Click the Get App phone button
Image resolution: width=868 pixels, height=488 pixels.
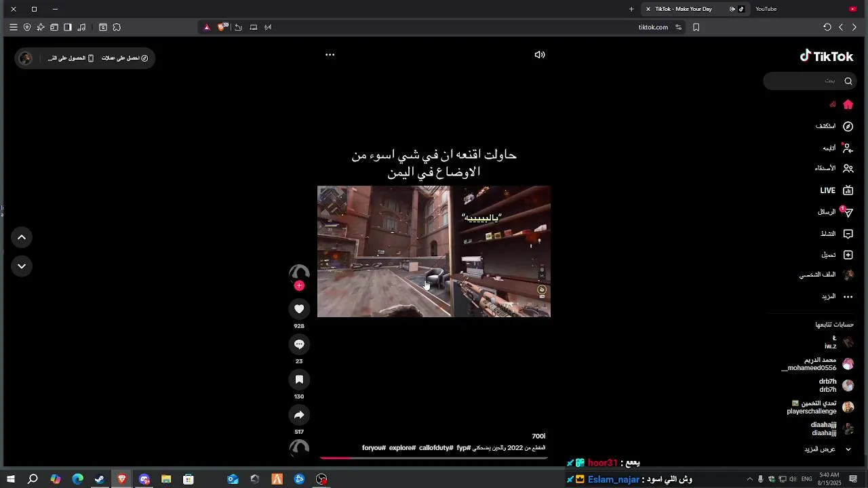point(71,58)
